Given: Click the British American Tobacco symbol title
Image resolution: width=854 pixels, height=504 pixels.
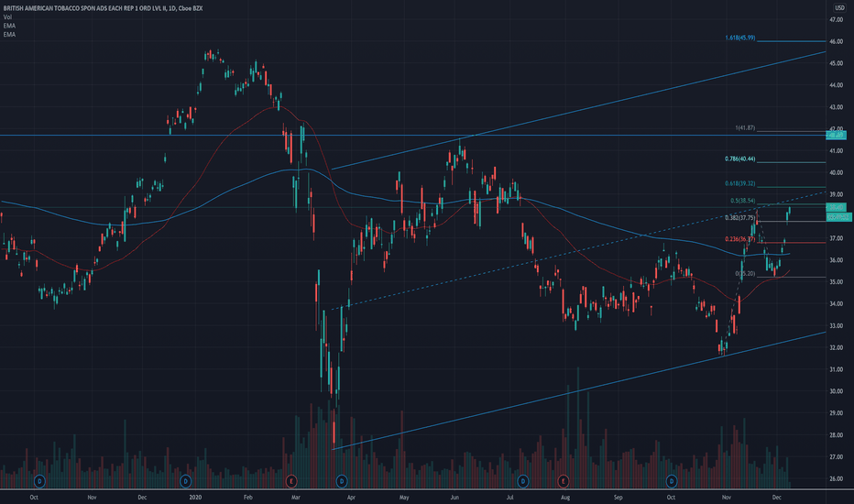Looking at the screenshot, I should point(103,8).
